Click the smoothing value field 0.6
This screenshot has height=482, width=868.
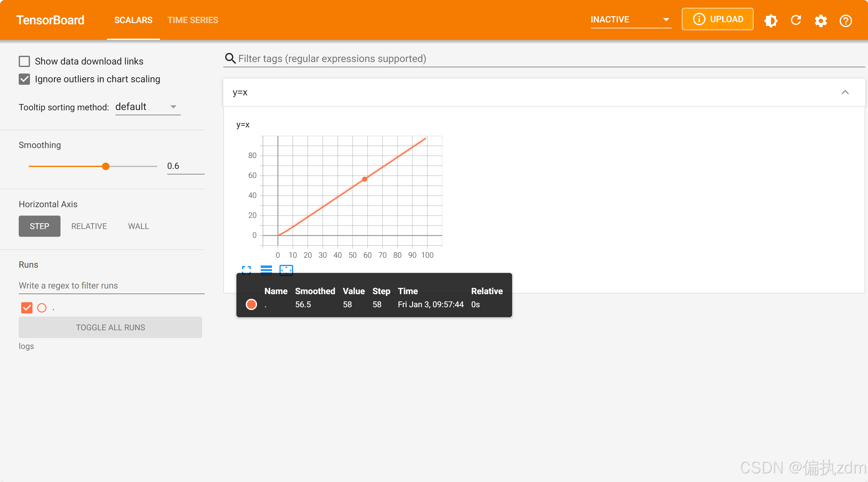coord(186,166)
